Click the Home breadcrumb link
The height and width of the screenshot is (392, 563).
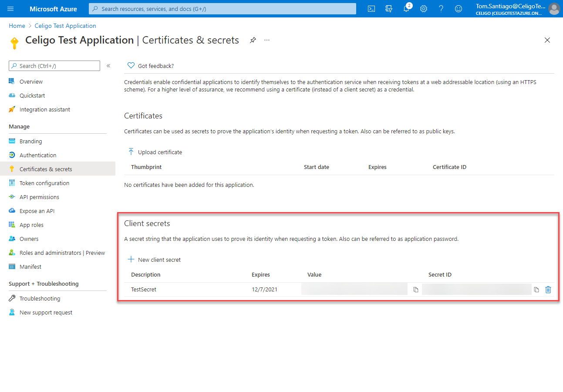[17, 26]
